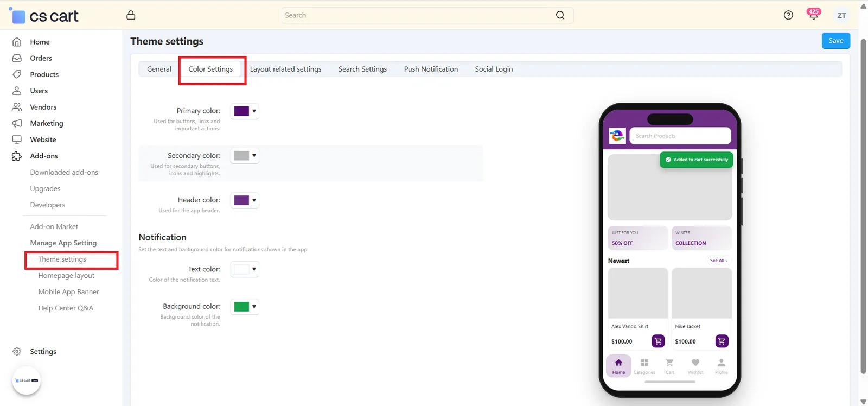Image resolution: width=868 pixels, height=406 pixels.
Task: Click the search magnifier icon
Action: [560, 15]
